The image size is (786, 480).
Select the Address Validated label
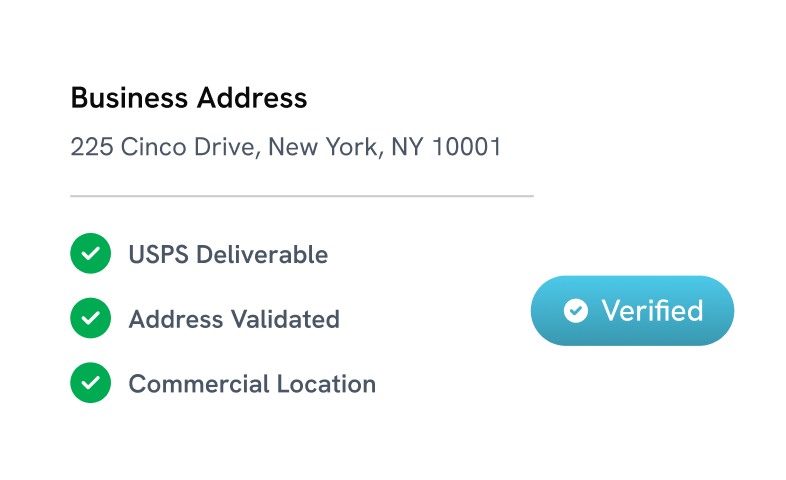pos(234,320)
